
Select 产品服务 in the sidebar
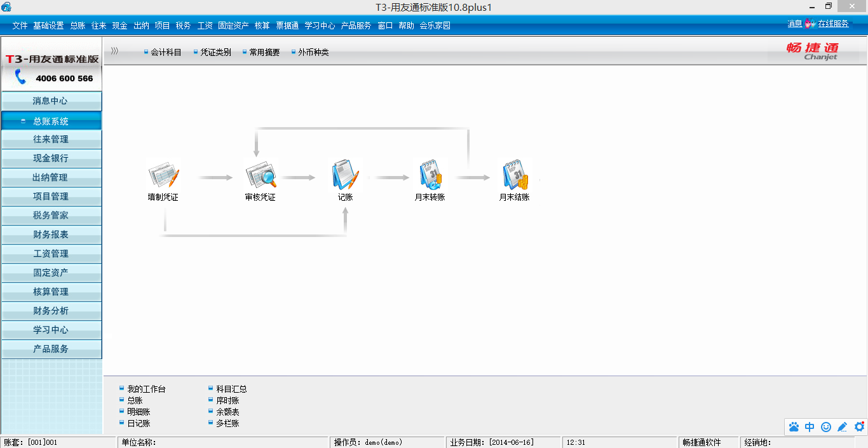[x=51, y=349]
